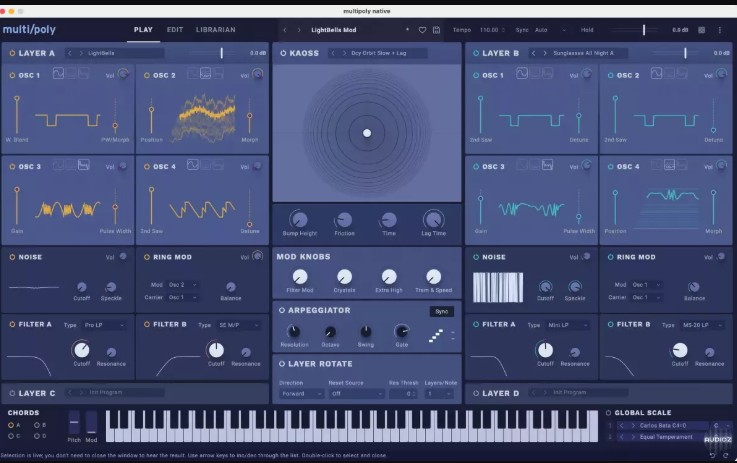Click the Equal Temperament scale name

(x=666, y=437)
